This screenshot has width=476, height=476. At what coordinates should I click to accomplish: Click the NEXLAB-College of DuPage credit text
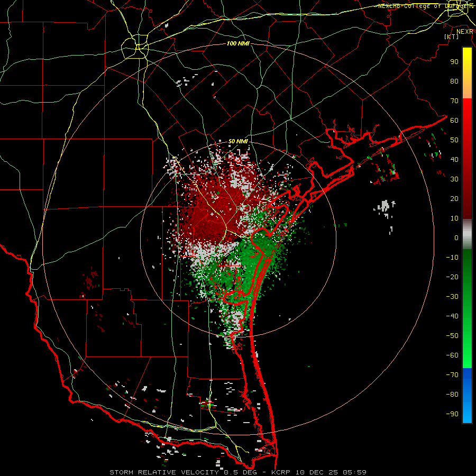tap(426, 6)
